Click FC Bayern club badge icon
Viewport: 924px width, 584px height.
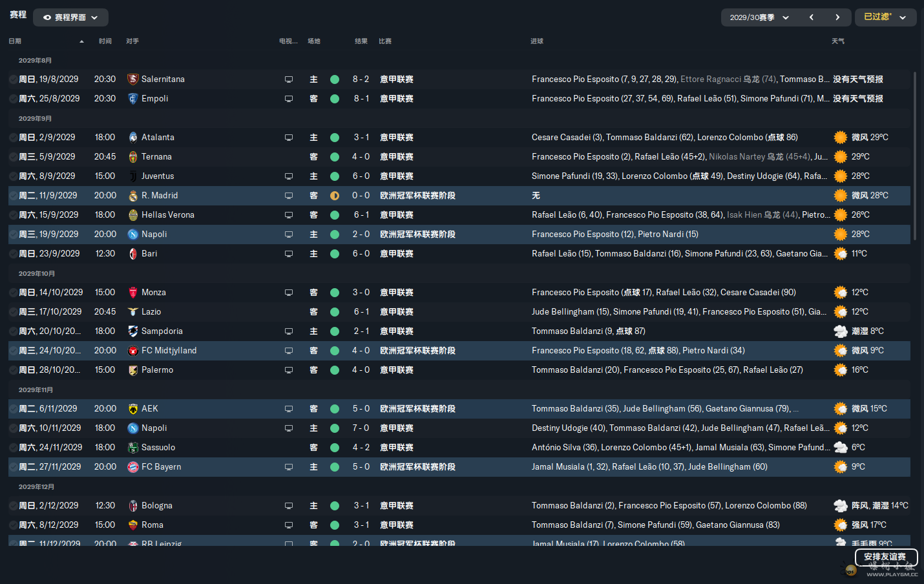[133, 467]
